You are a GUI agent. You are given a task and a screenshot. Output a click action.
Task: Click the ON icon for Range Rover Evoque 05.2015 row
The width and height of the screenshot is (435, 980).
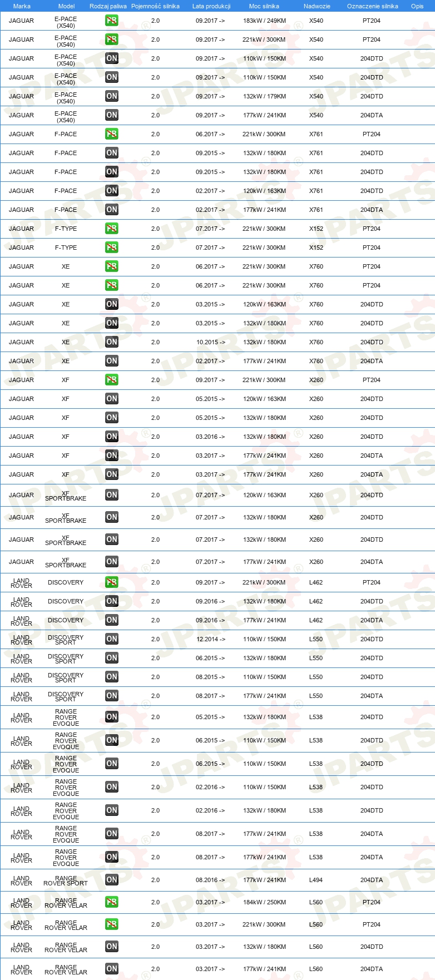[x=112, y=717]
